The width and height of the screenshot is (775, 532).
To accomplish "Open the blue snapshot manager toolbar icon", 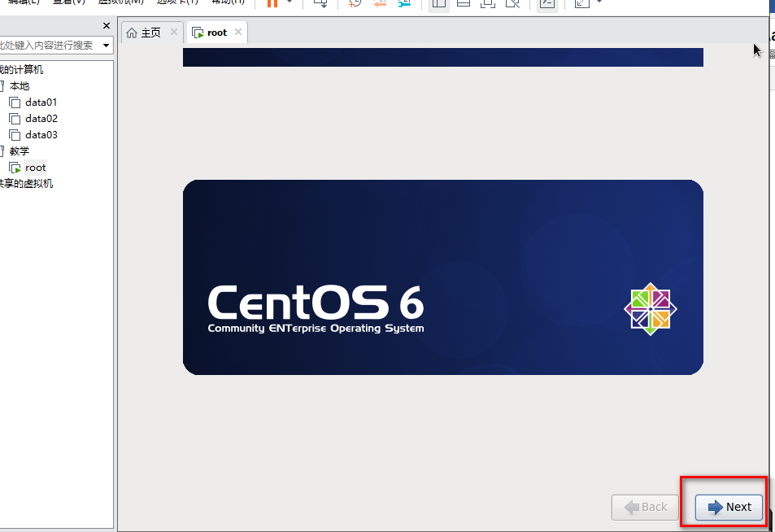I will (x=404, y=3).
